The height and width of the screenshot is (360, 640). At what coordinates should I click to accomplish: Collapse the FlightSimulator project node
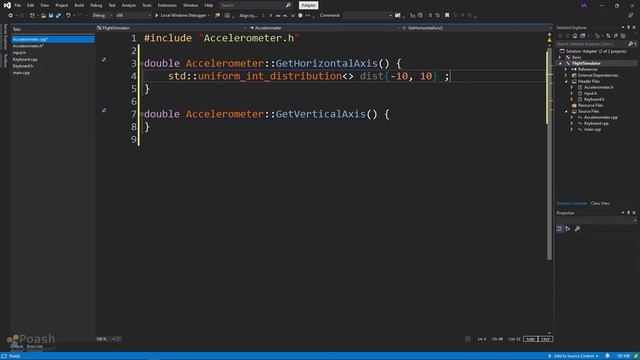560,63
